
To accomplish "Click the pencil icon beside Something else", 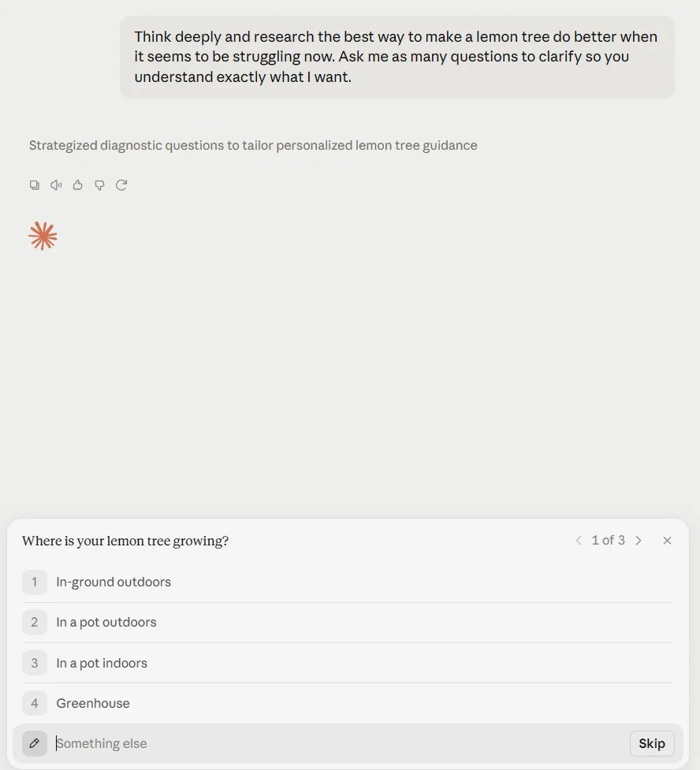I will click(35, 743).
